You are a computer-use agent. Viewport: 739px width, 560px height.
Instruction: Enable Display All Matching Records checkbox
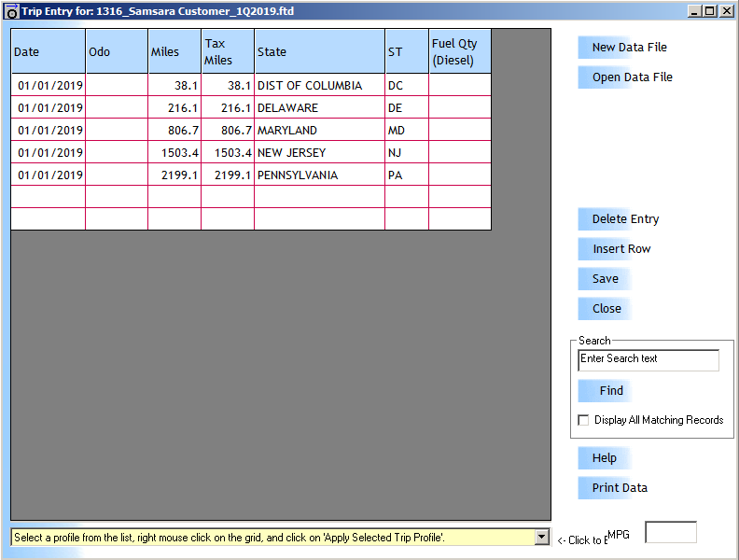click(x=583, y=420)
